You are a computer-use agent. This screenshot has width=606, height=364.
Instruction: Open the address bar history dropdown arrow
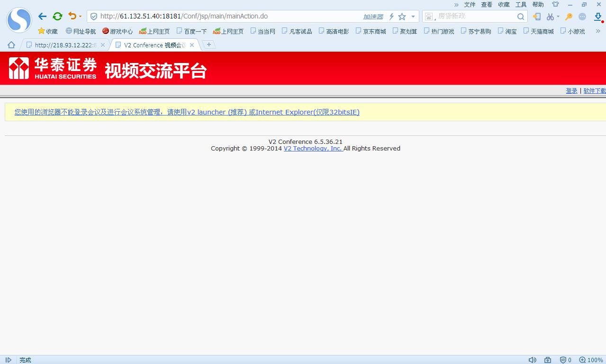413,17
